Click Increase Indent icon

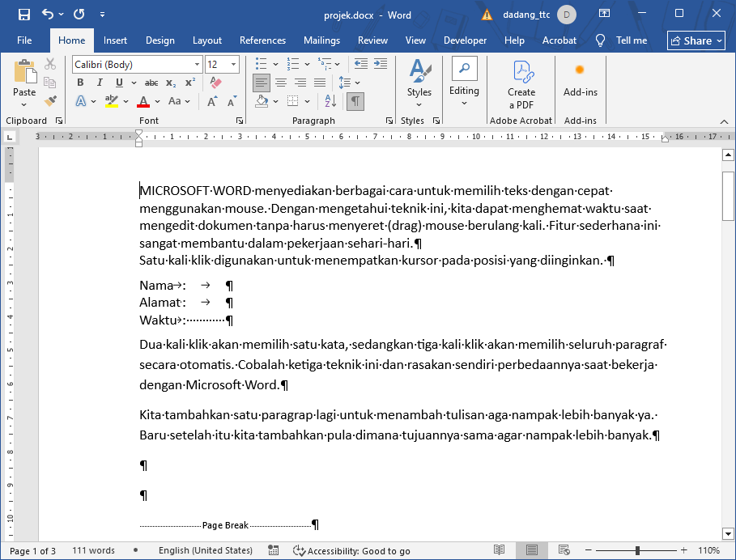pos(381,64)
